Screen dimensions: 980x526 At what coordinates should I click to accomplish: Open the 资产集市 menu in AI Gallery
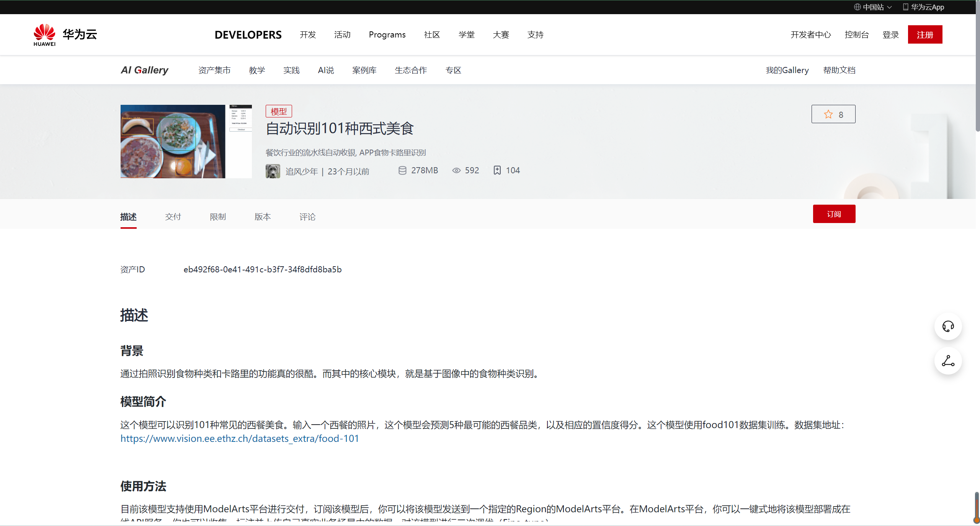pyautogui.click(x=214, y=70)
